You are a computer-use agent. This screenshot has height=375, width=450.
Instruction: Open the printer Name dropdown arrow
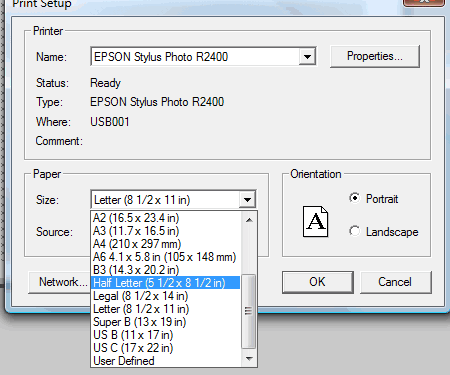(307, 57)
